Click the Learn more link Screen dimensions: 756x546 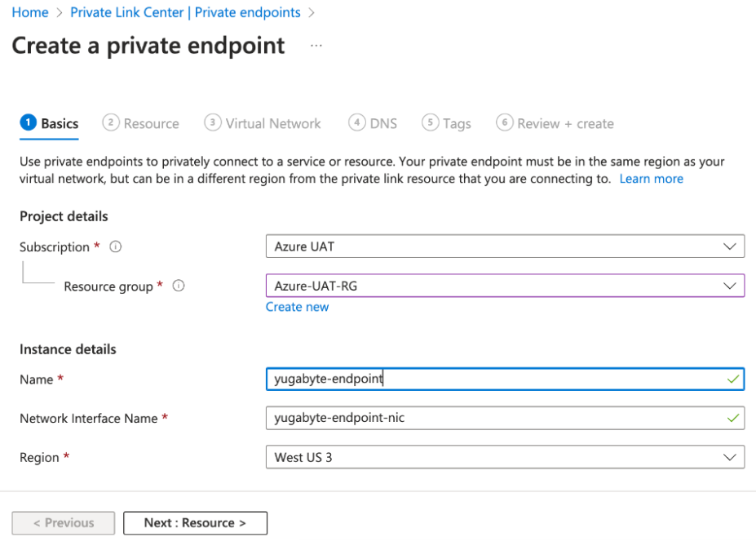[651, 178]
